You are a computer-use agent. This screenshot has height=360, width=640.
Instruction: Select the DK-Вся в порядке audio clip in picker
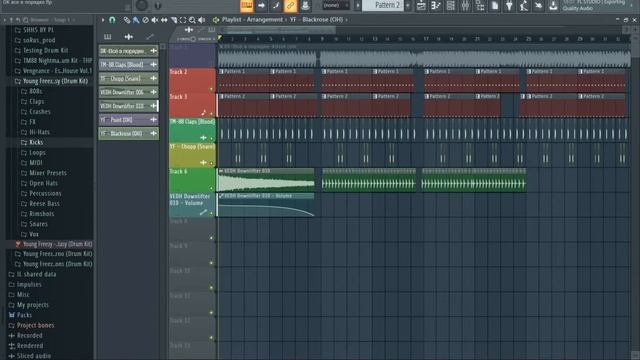128,51
